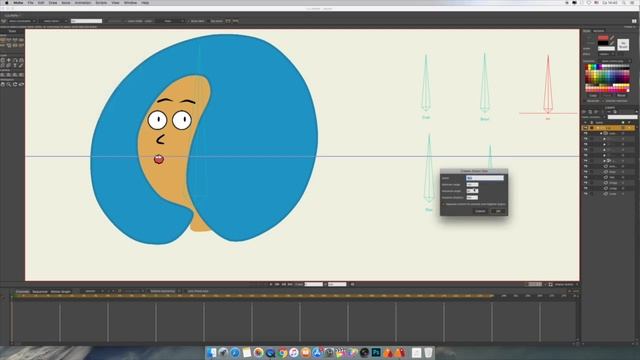Click the No Brush preview box
This screenshot has height=360, width=640.
(x=623, y=44)
